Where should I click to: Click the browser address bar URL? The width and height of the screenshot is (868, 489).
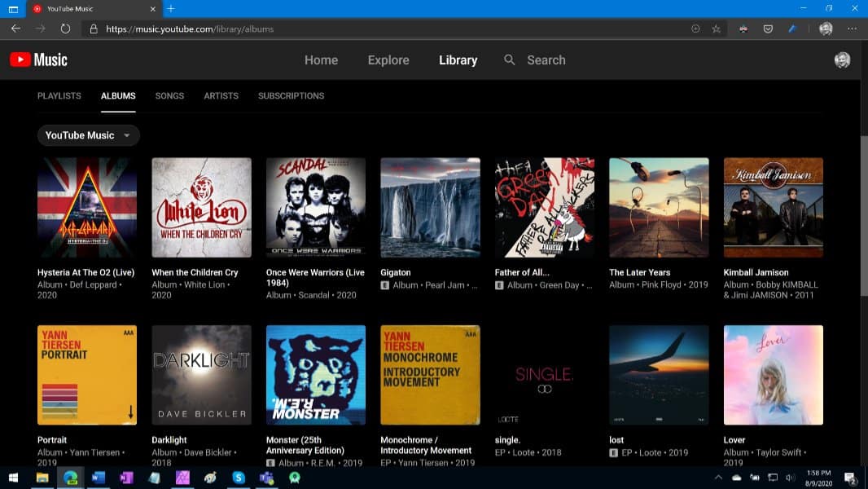190,29
